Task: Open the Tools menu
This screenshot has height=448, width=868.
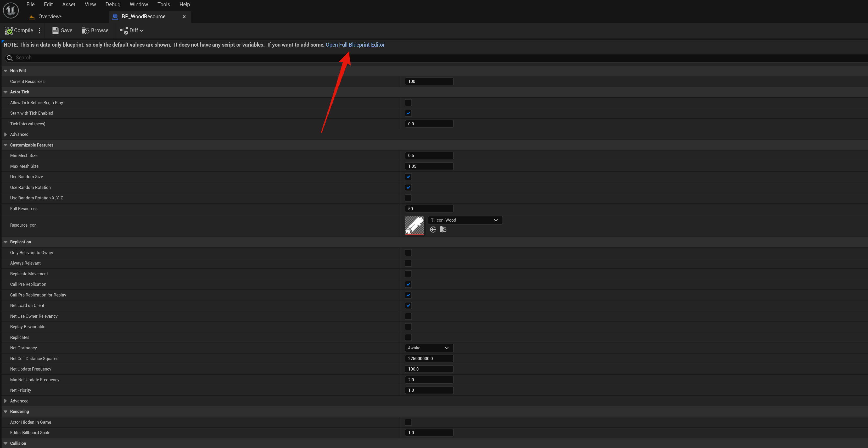Action: coord(164,4)
